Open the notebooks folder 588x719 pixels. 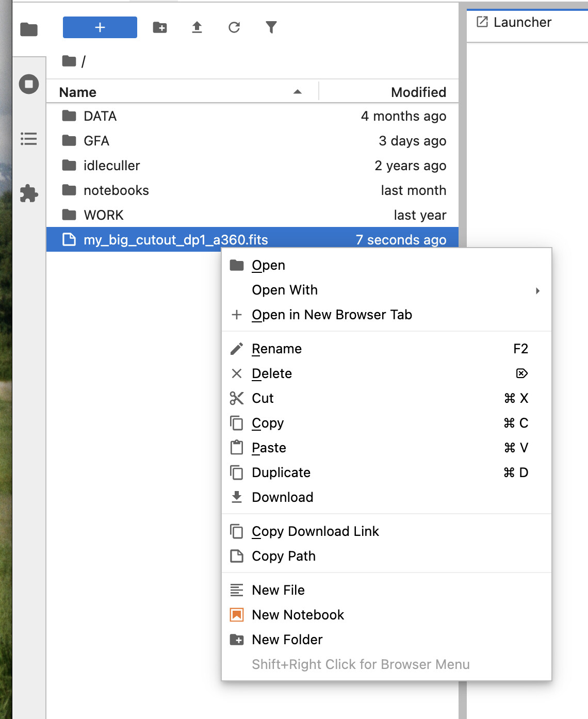(116, 190)
